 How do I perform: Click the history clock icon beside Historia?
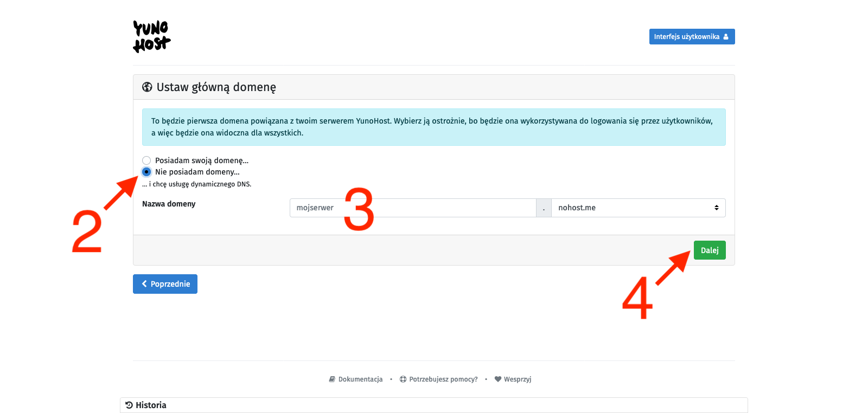(129, 405)
